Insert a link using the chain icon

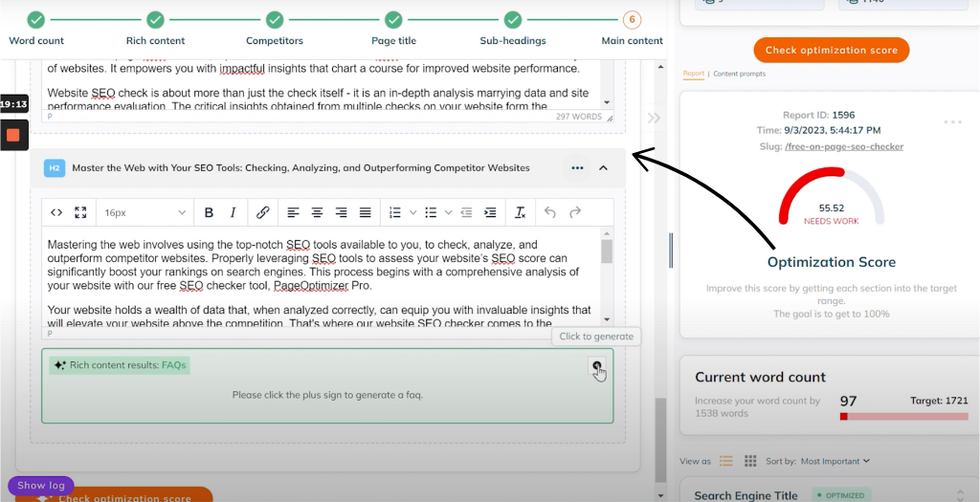pos(262,212)
